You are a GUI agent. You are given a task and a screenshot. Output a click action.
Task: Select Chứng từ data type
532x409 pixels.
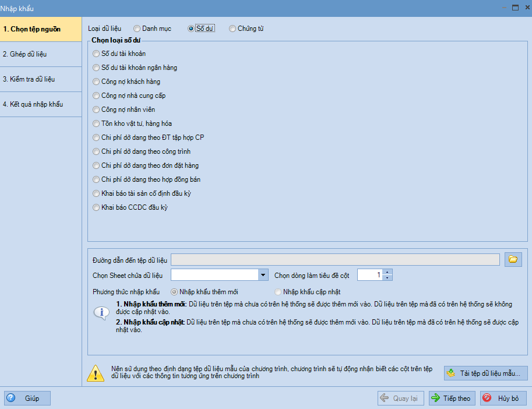(x=246, y=29)
